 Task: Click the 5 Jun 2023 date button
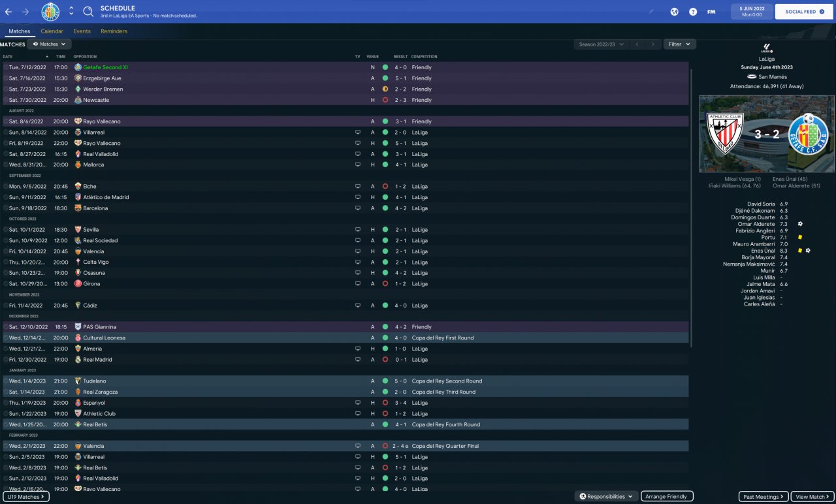(x=752, y=12)
